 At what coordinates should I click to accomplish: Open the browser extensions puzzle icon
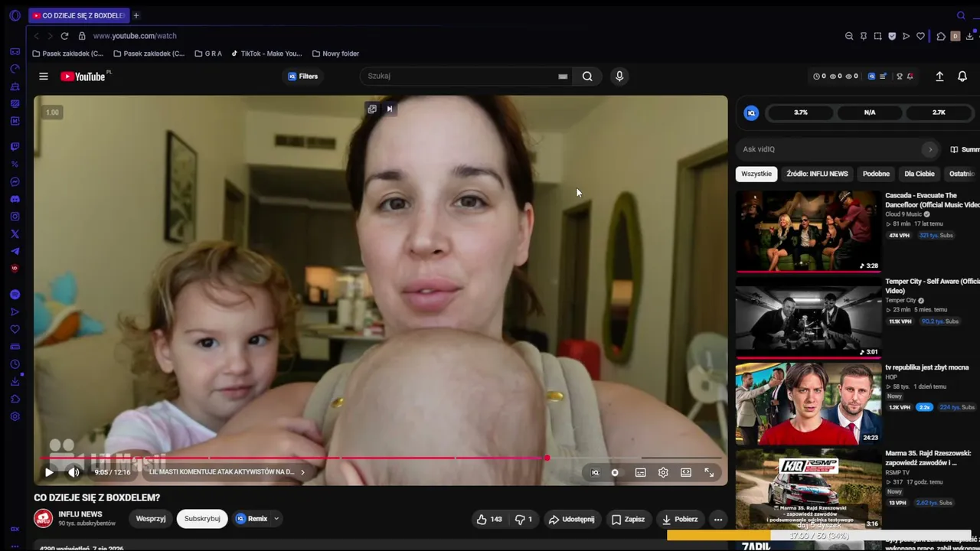coord(941,36)
